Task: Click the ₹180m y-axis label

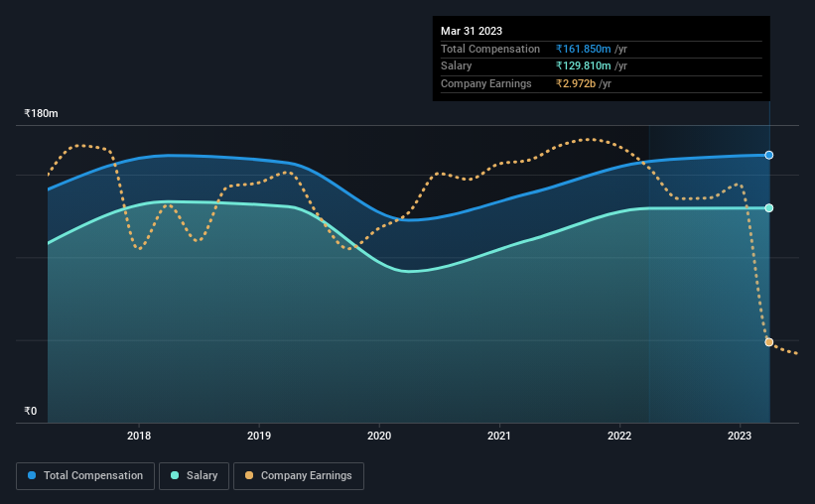Action: coord(41,113)
